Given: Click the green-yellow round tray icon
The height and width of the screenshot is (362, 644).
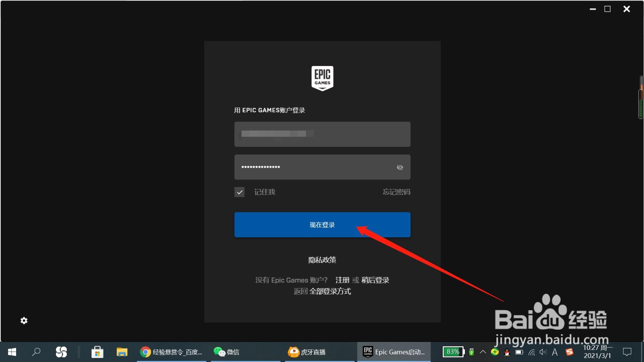Looking at the screenshot, I should coord(495,352).
